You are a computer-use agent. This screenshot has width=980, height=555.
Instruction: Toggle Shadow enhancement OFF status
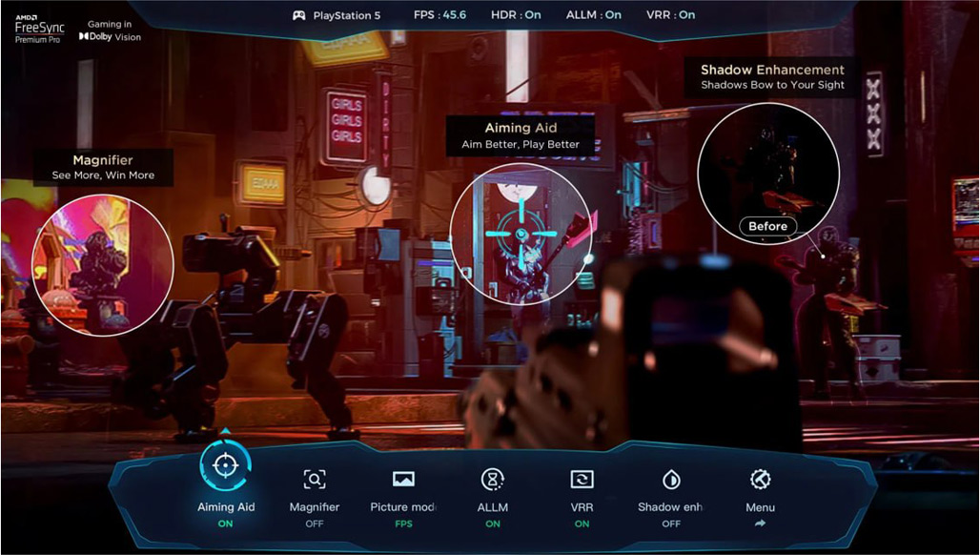(x=671, y=524)
